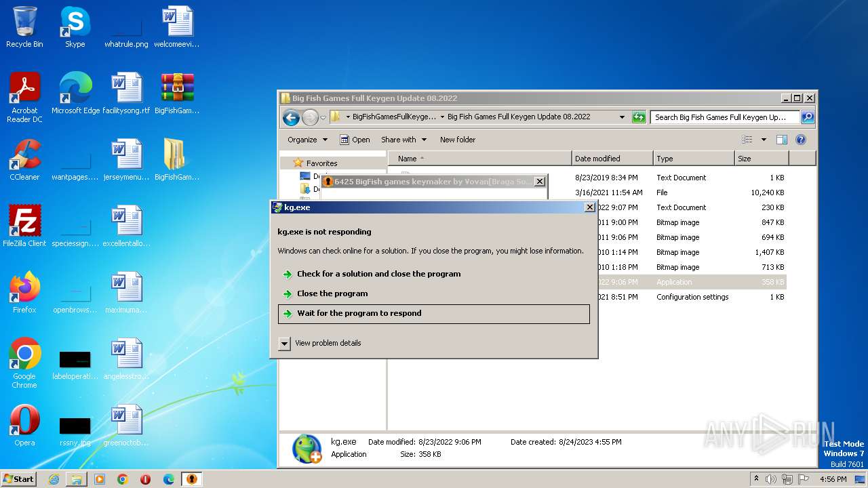The height and width of the screenshot is (488, 868).
Task: Launch Opera from the desktop
Action: pyautogui.click(x=24, y=426)
